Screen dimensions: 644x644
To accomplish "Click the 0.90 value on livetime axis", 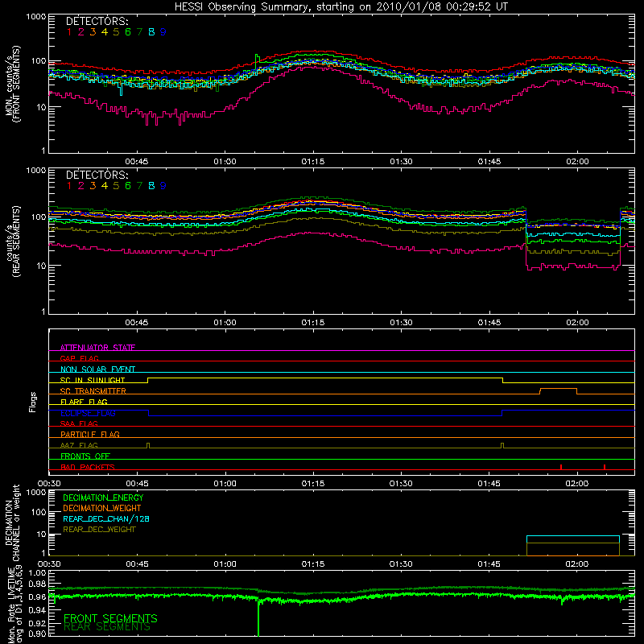I will coord(37,634).
